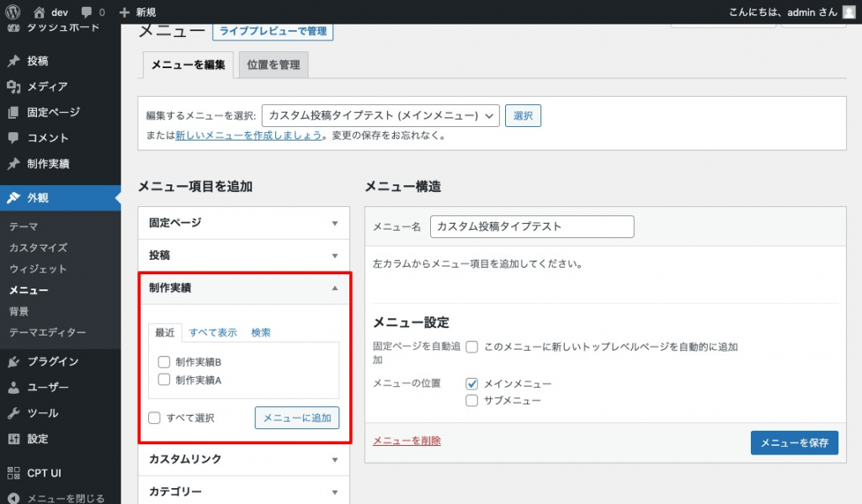Click the pin icon beside 制作実績 in sidebar

point(13,164)
